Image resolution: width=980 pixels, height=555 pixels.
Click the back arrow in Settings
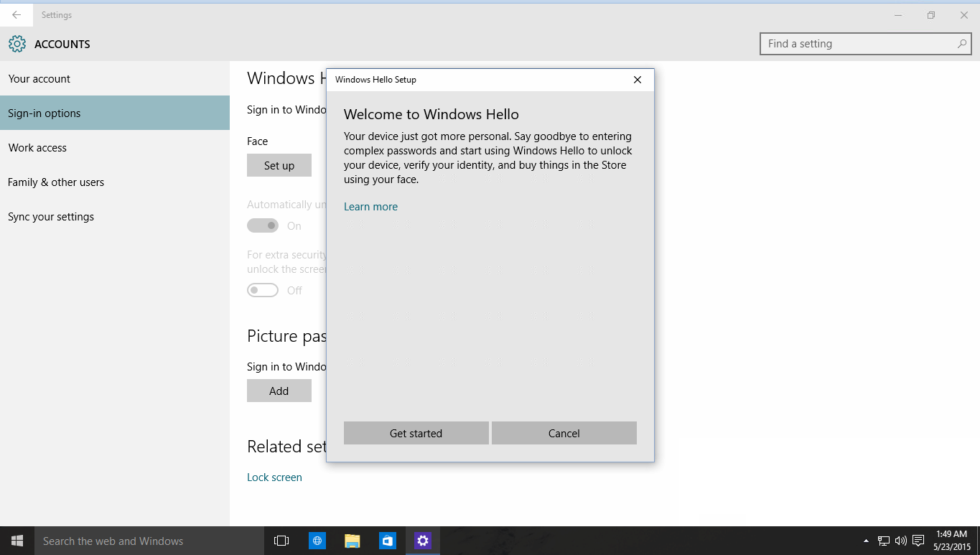[17, 15]
